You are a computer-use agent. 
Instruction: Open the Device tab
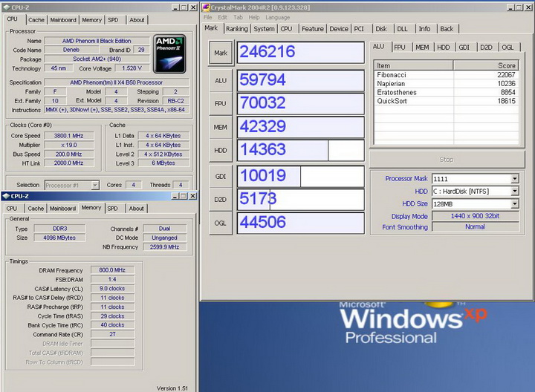(339, 29)
